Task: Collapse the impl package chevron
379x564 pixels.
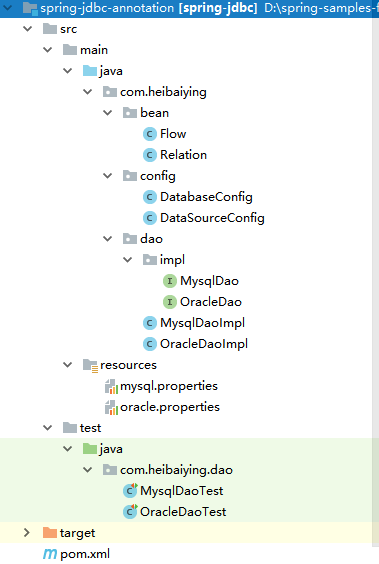Action: click(128, 260)
